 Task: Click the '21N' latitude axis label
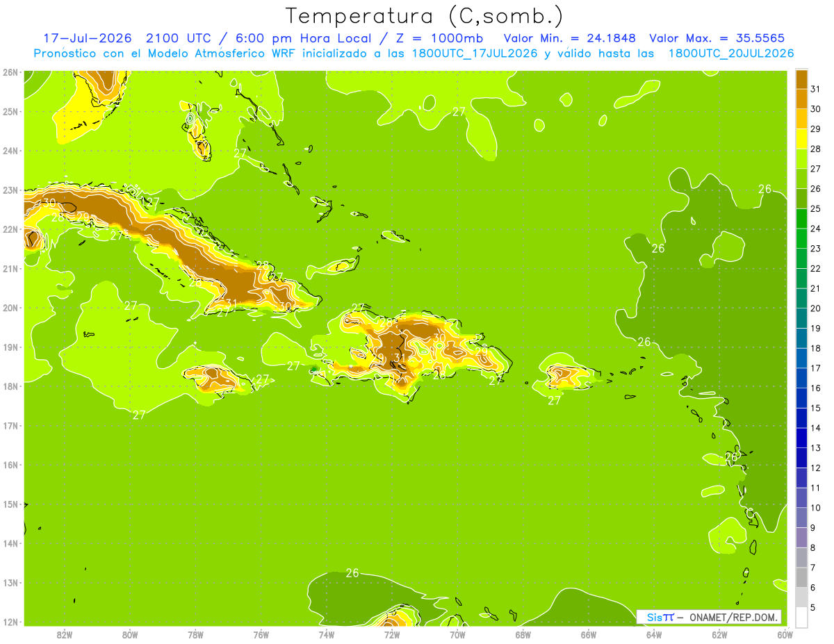tap(10, 268)
